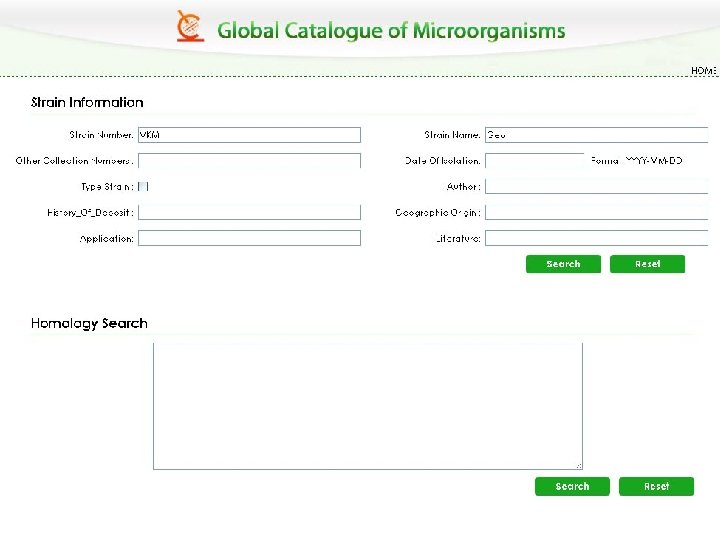Open the HOME link
Screen dimensions: 720x540
click(x=704, y=71)
